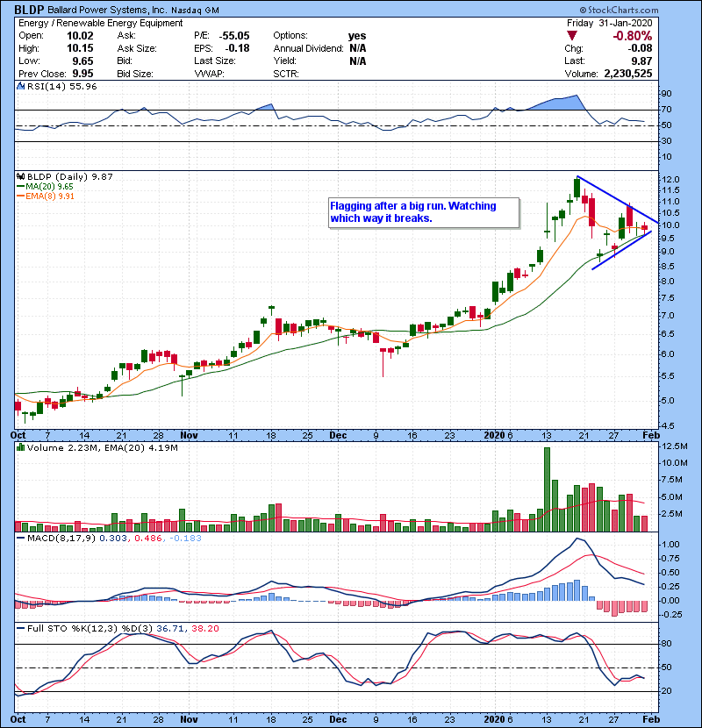Click the Friday 31-Jan-2020 date

tap(610, 23)
